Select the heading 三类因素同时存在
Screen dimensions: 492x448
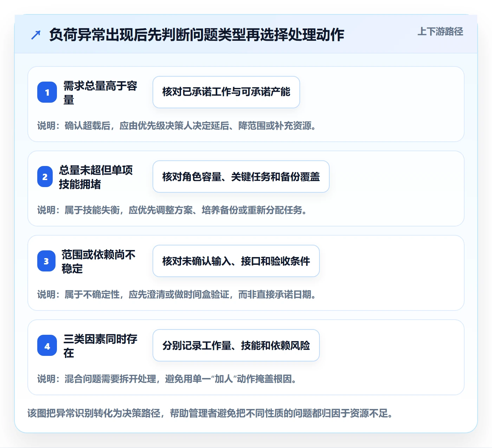coord(100,346)
